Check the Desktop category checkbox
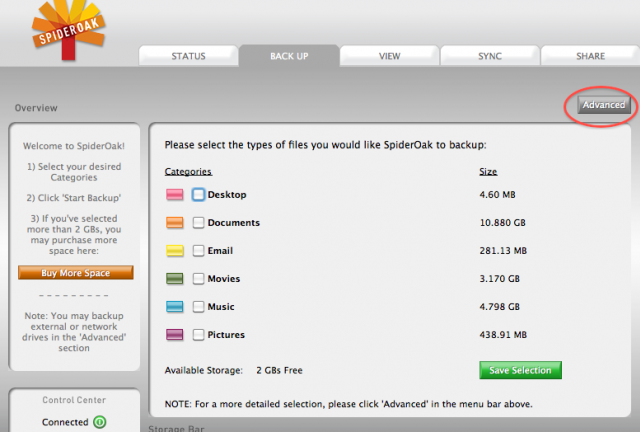The height and width of the screenshot is (432, 640). [198, 194]
